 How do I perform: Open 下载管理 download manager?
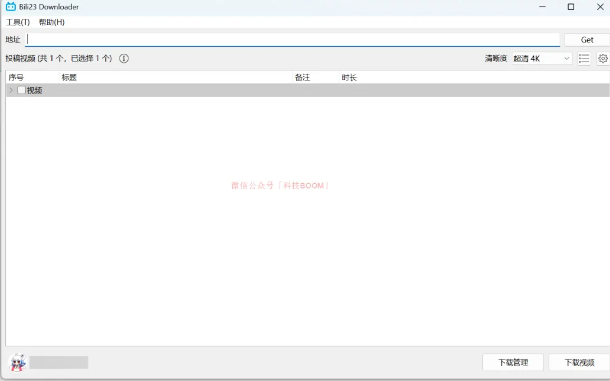513,362
